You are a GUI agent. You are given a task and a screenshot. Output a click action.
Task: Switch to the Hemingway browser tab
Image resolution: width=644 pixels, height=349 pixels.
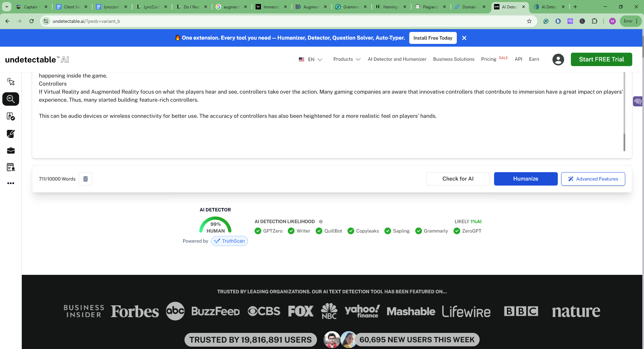390,7
